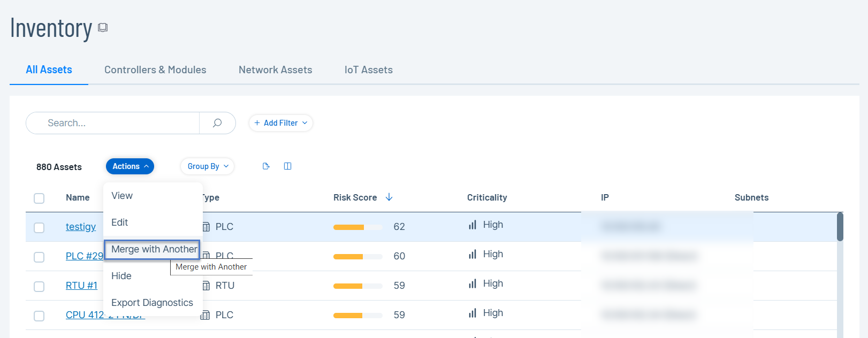Open the column settings icon
Image resolution: width=868 pixels, height=338 pixels.
pos(287,166)
